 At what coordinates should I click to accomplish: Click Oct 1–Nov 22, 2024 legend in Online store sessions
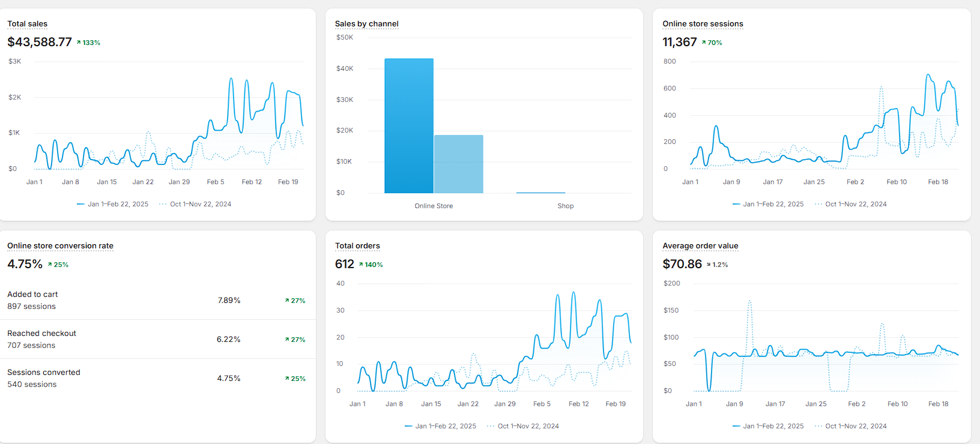851,204
